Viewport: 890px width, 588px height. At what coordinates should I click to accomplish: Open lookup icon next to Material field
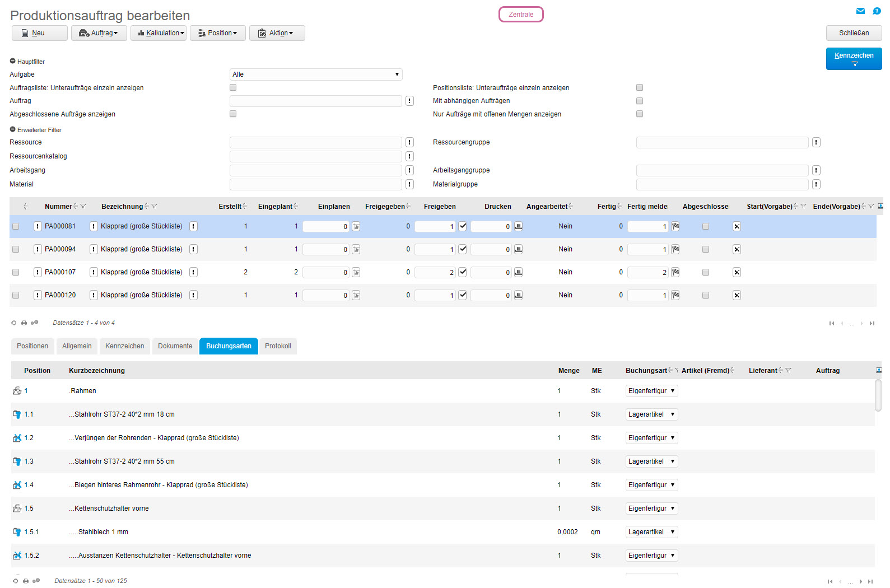tap(410, 184)
